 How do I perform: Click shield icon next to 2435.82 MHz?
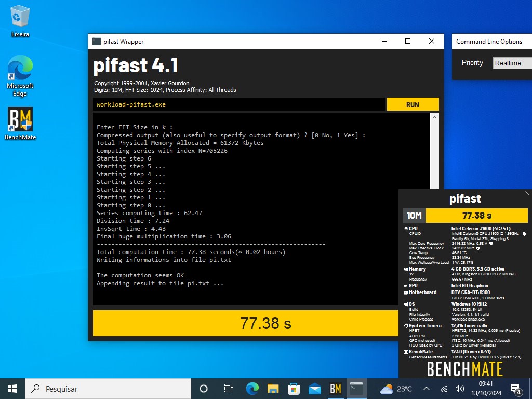pos(478,248)
